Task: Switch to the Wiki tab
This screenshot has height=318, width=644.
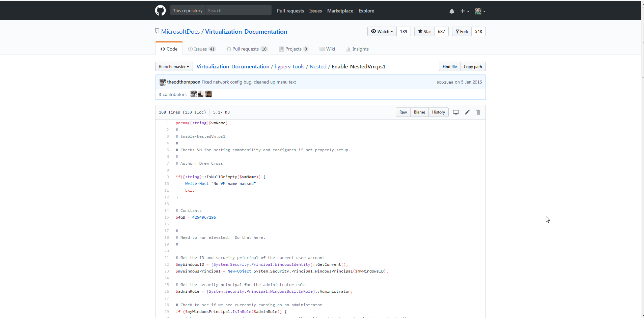Action: (327, 49)
